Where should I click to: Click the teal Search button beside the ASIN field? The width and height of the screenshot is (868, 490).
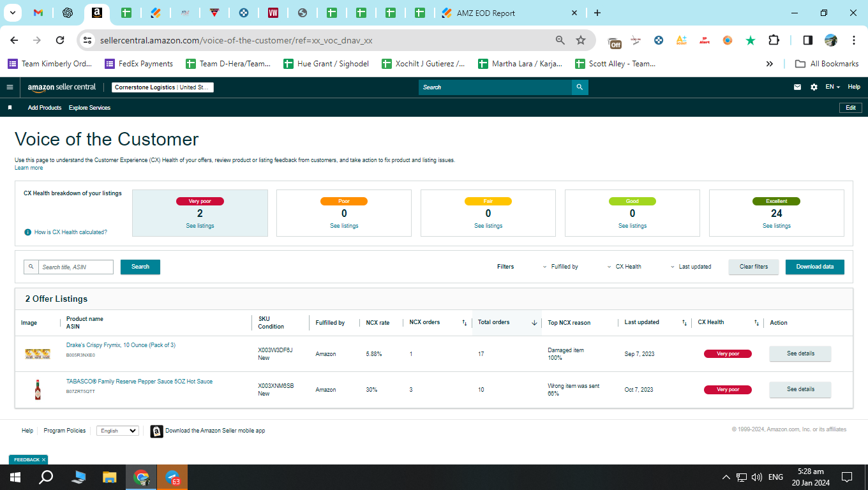tap(140, 267)
